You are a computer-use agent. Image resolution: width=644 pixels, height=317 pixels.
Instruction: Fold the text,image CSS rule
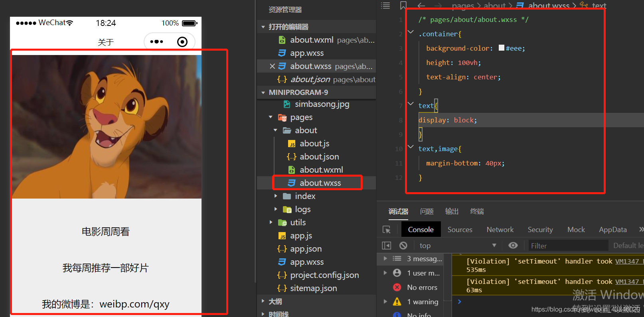pyautogui.click(x=411, y=147)
